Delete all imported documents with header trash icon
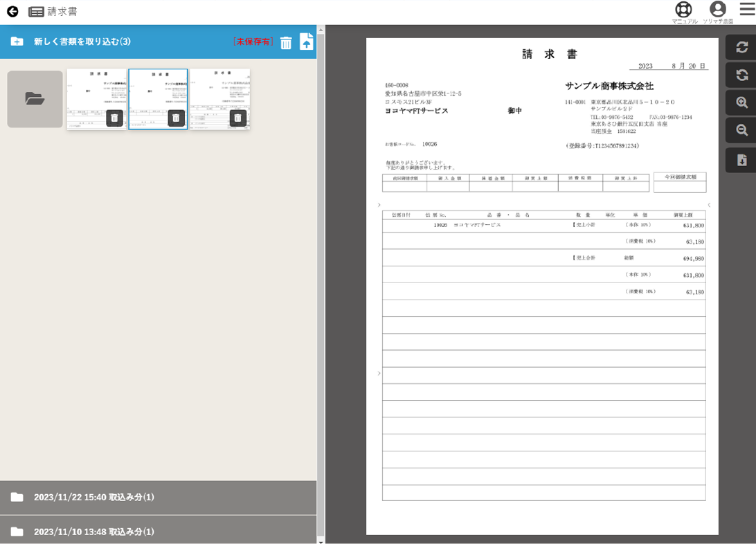This screenshot has width=756, height=544. [x=286, y=42]
